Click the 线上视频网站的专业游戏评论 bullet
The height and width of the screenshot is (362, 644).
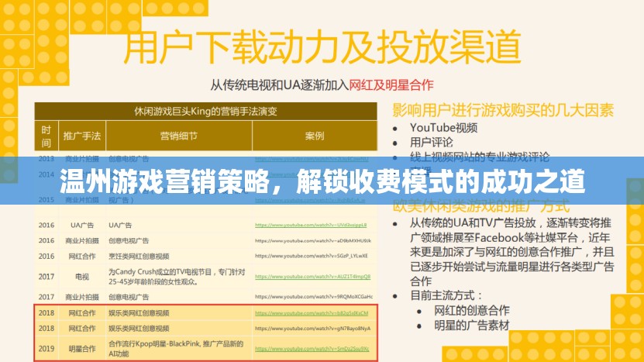click(x=479, y=156)
